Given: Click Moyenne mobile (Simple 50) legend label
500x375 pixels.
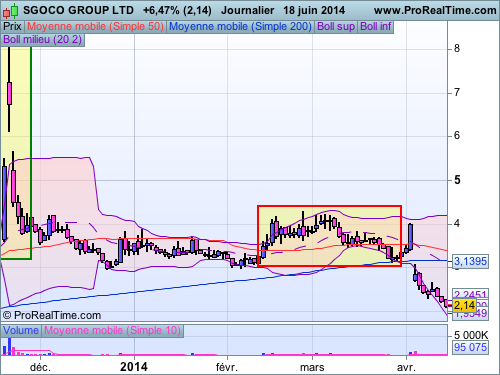Looking at the screenshot, I should pyautogui.click(x=96, y=26).
